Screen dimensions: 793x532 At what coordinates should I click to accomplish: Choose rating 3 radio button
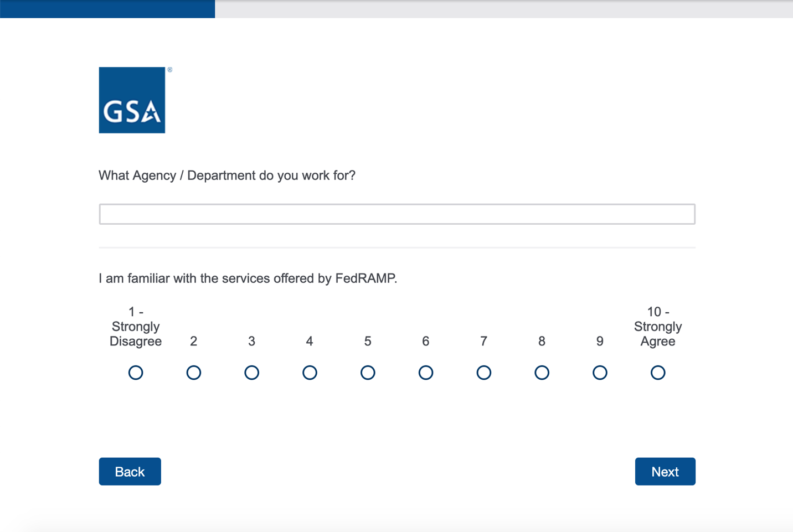click(x=251, y=373)
